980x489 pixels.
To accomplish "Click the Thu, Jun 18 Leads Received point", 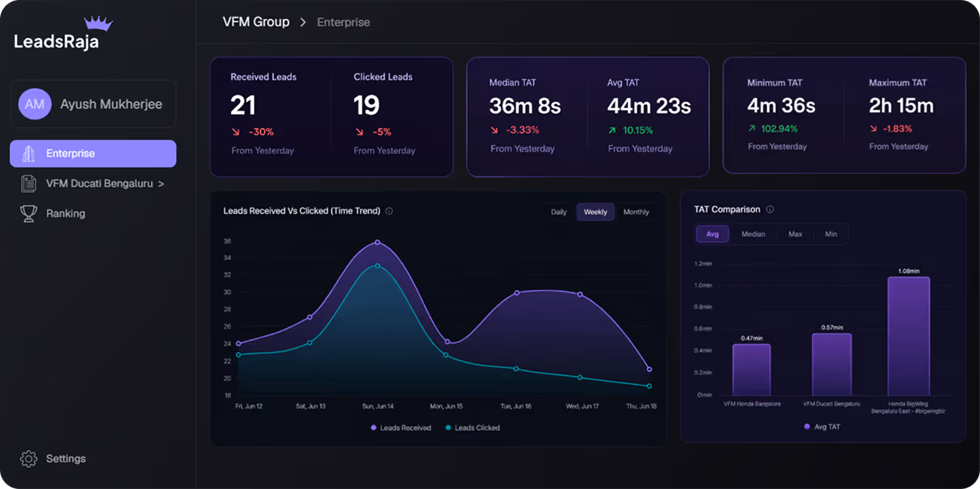I will tap(649, 369).
